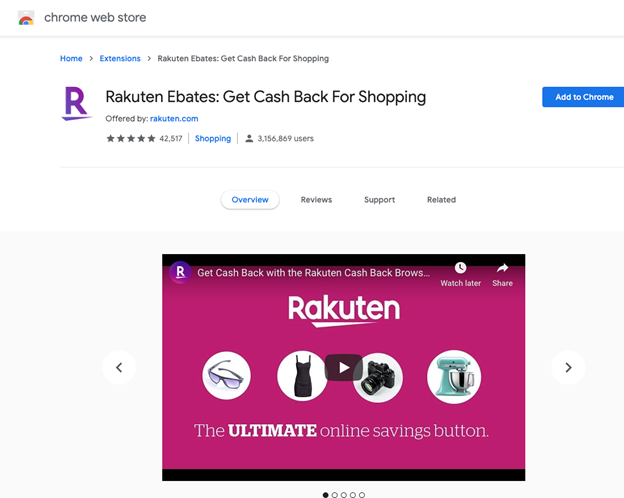624x498 pixels.
Task: Advance to next slide with right chevron
Action: [568, 367]
